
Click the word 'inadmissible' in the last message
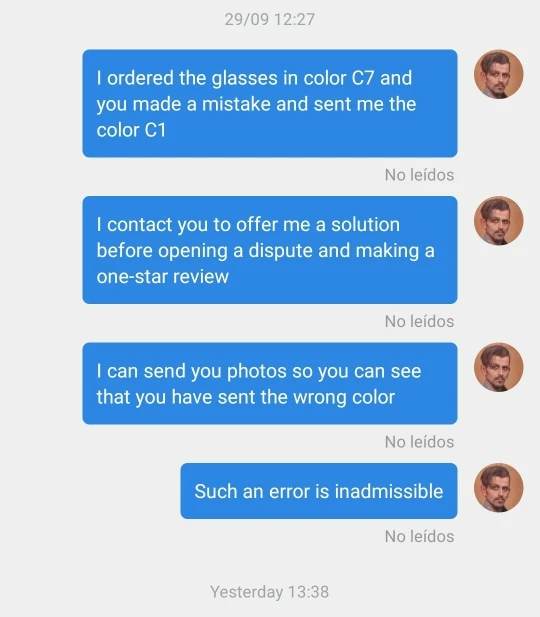coord(389,491)
